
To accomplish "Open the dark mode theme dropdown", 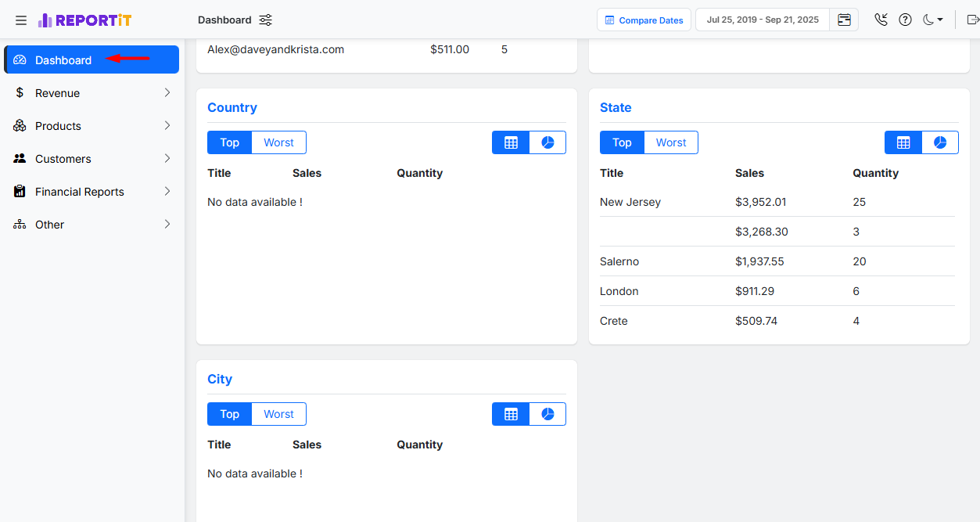I will click(933, 20).
